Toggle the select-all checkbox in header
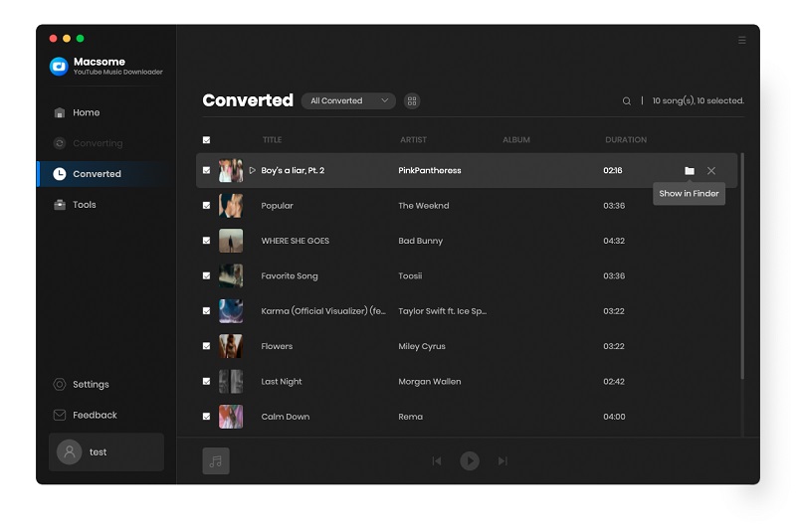This screenshot has height=532, width=796. tap(207, 140)
